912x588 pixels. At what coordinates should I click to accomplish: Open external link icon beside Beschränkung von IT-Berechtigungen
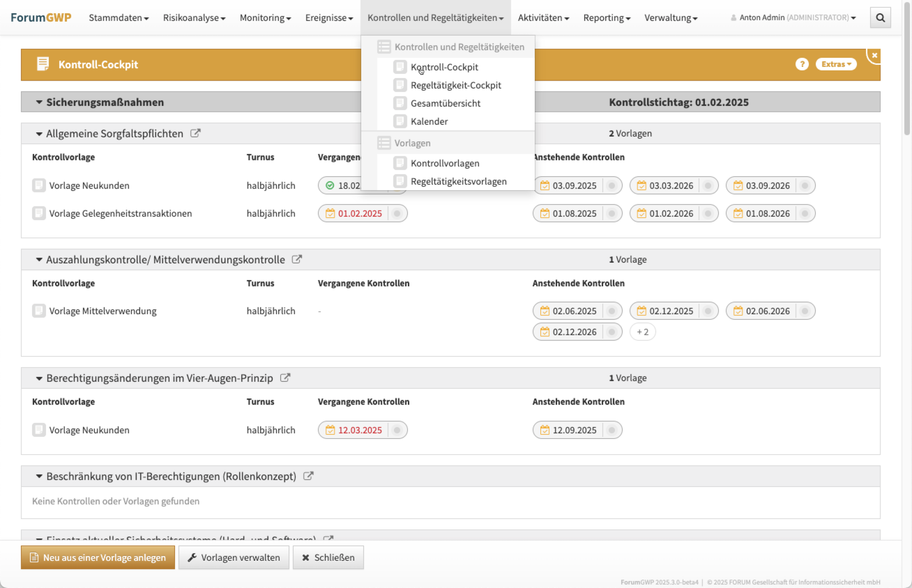point(308,476)
